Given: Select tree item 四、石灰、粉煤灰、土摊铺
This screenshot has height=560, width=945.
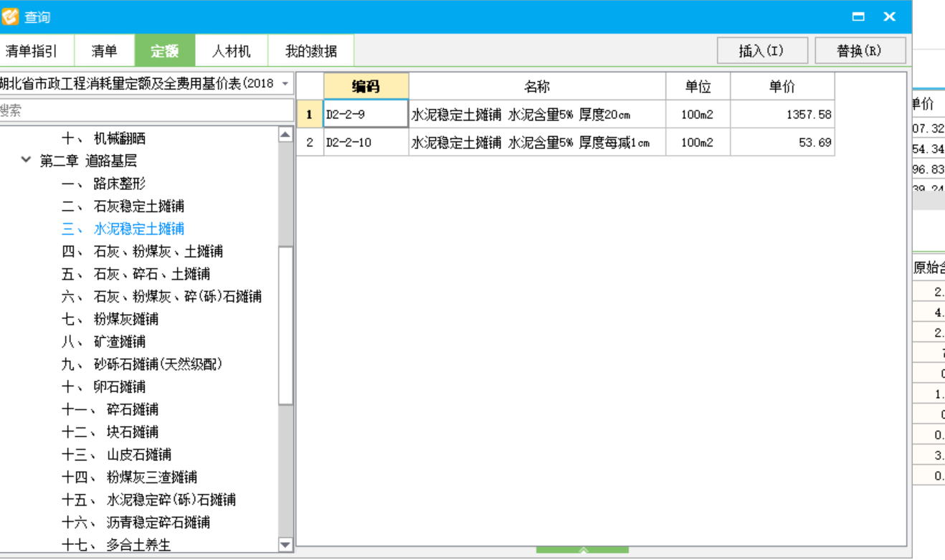Looking at the screenshot, I should [142, 252].
